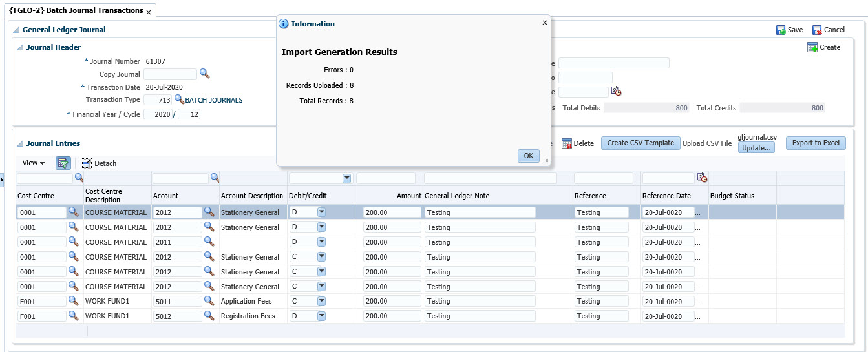The height and width of the screenshot is (352, 868).
Task: Open the Copy Journal search magnifier
Action: click(x=204, y=74)
